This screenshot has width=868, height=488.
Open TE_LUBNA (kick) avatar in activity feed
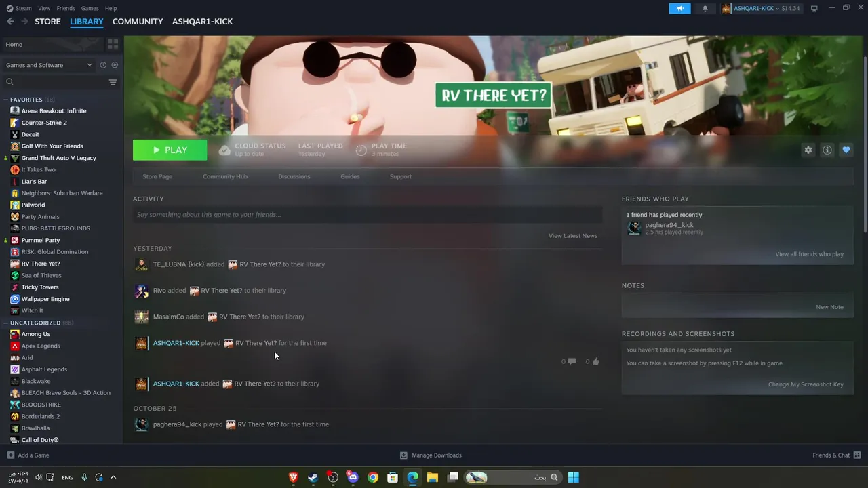pos(141,264)
